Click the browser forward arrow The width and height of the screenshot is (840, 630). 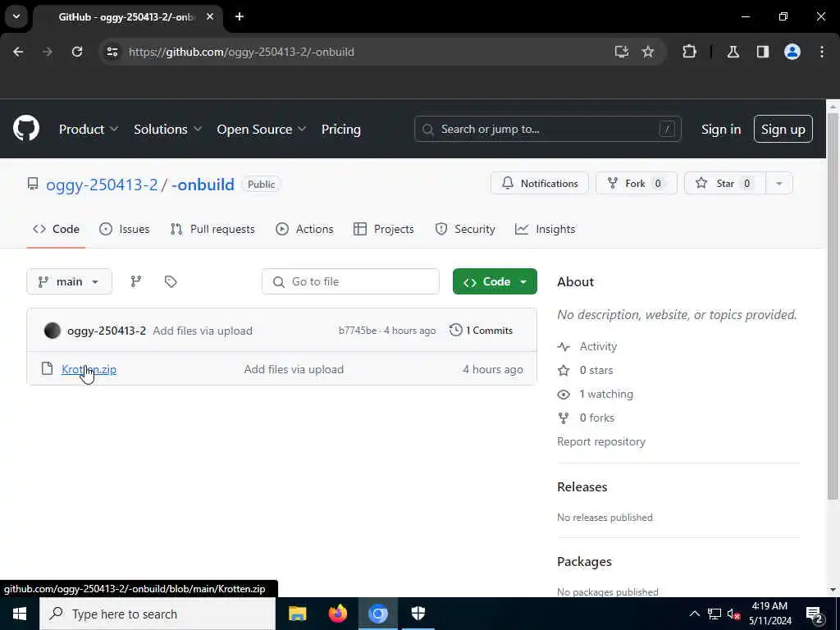tap(48, 52)
